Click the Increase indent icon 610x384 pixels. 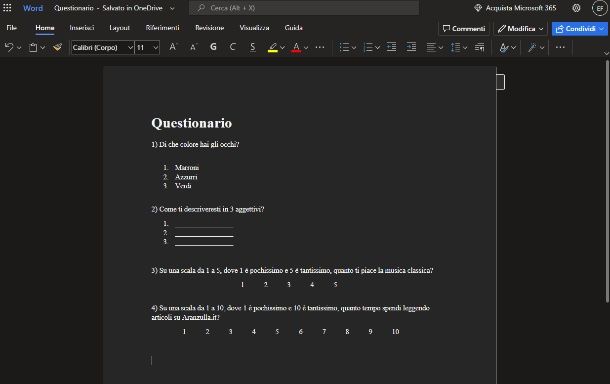[x=411, y=47]
